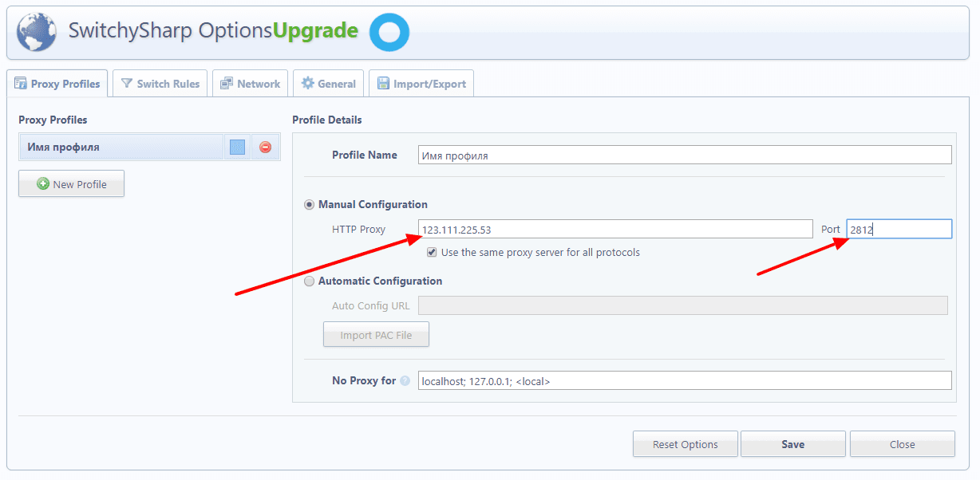980x480 pixels.
Task: Delete the Имя профиля profile with the red icon
Action: [266, 148]
